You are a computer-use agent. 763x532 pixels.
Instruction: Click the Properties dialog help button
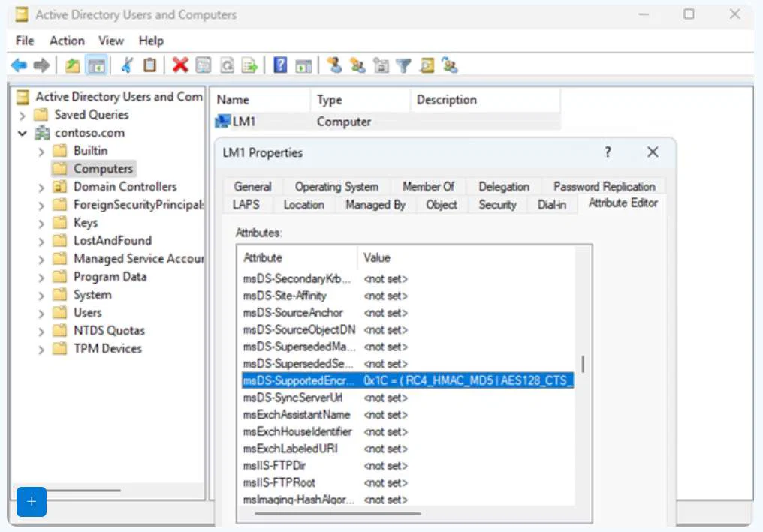tap(608, 152)
